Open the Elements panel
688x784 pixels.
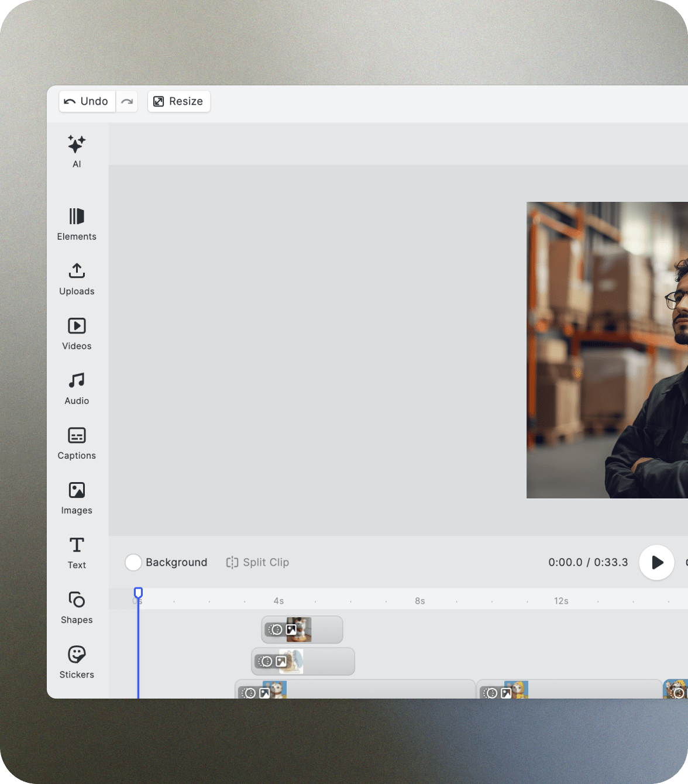coord(77,224)
